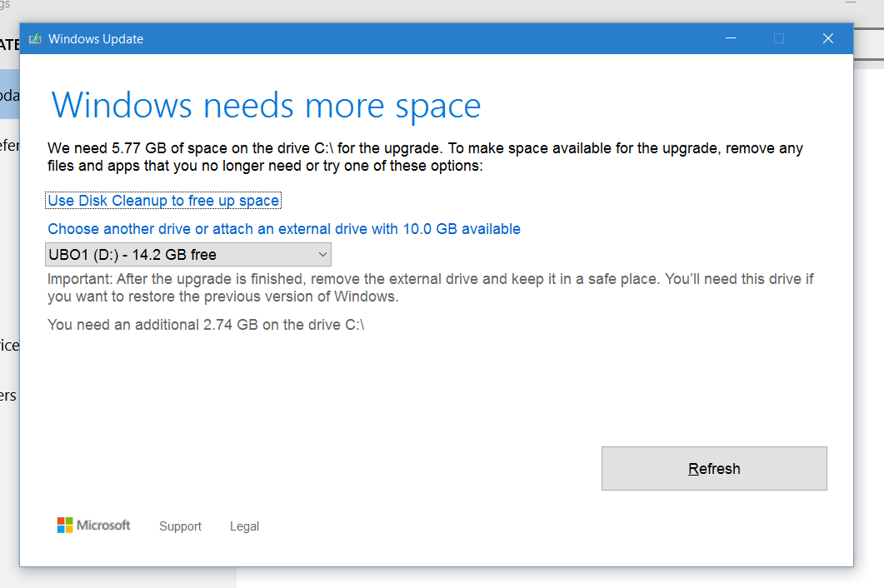884x588 pixels.
Task: Click the We need 5.77 GB of space message
Action: (425, 157)
